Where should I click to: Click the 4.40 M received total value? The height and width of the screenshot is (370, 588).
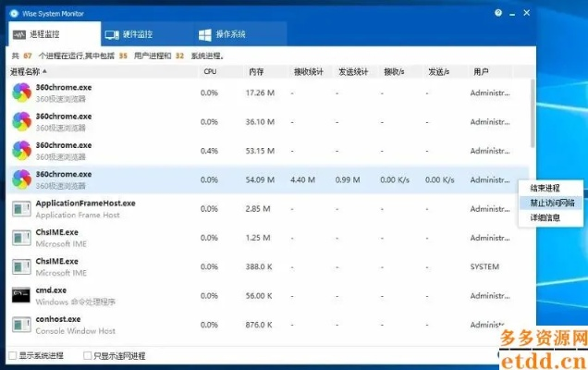tap(302, 179)
